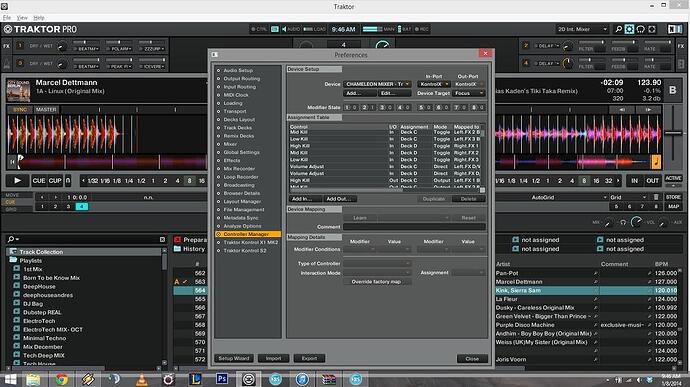Click the CUP button on Deck A
The image size is (690, 387).
[x=55, y=181]
